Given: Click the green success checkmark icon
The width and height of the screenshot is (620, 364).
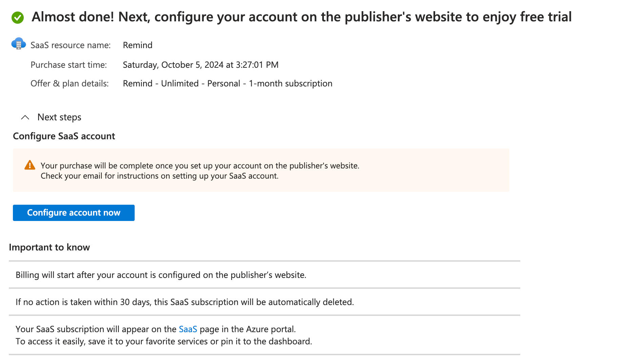Looking at the screenshot, I should point(18,16).
